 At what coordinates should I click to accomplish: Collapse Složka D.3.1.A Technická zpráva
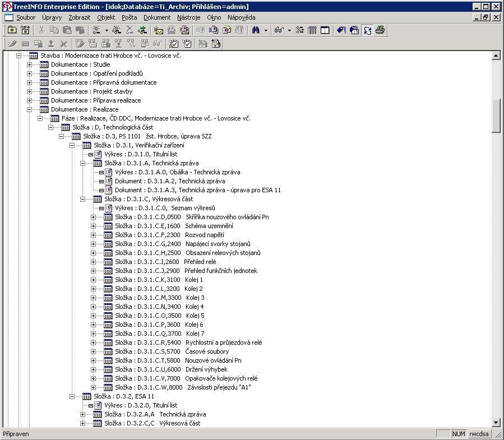82,163
